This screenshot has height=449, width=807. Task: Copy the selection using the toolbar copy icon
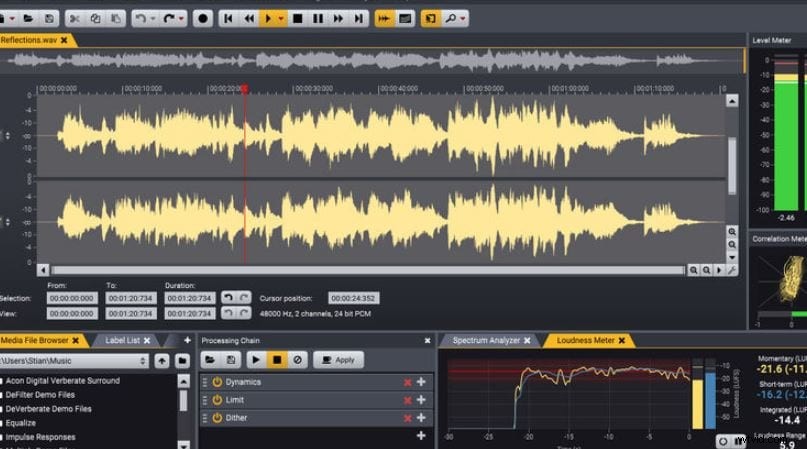point(95,19)
